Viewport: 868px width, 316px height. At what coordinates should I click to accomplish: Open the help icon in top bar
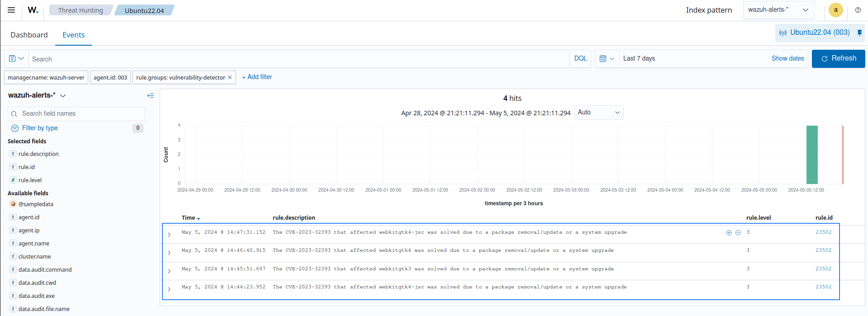(x=858, y=10)
